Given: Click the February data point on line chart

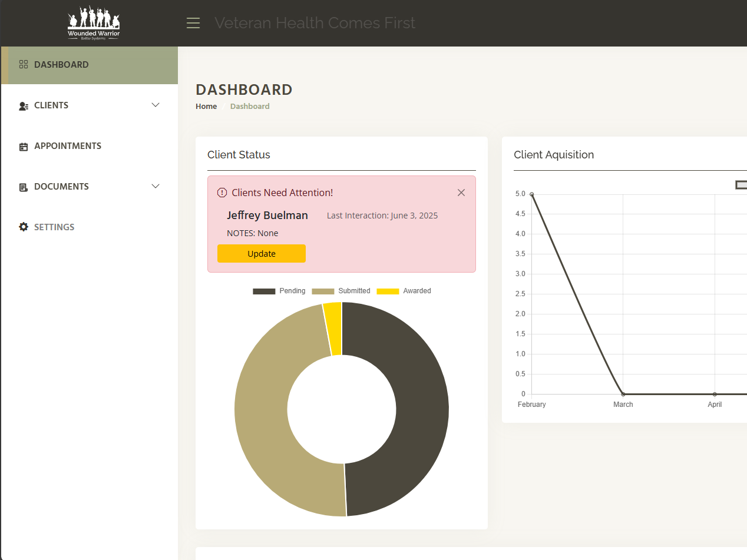Looking at the screenshot, I should [532, 194].
